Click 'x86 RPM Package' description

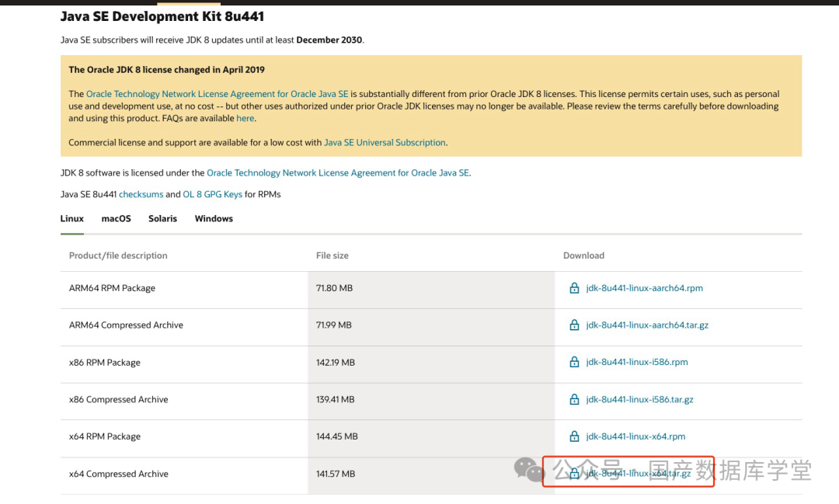[x=104, y=362]
